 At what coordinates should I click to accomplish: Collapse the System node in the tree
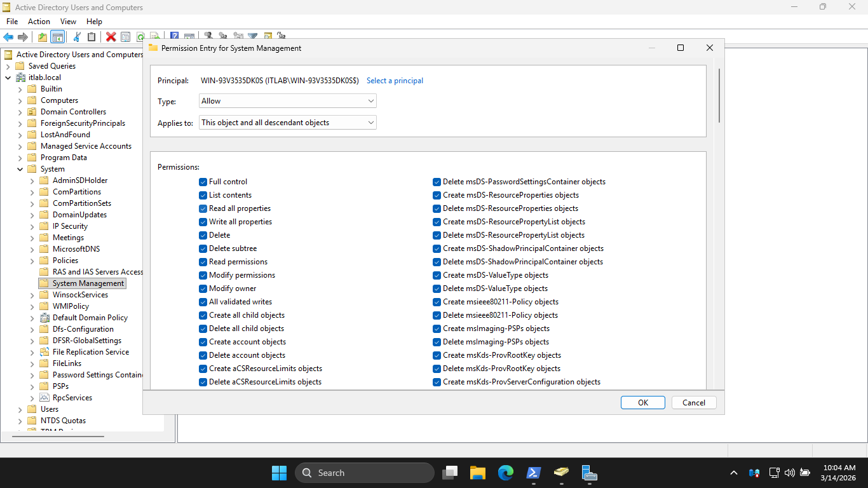click(20, 169)
